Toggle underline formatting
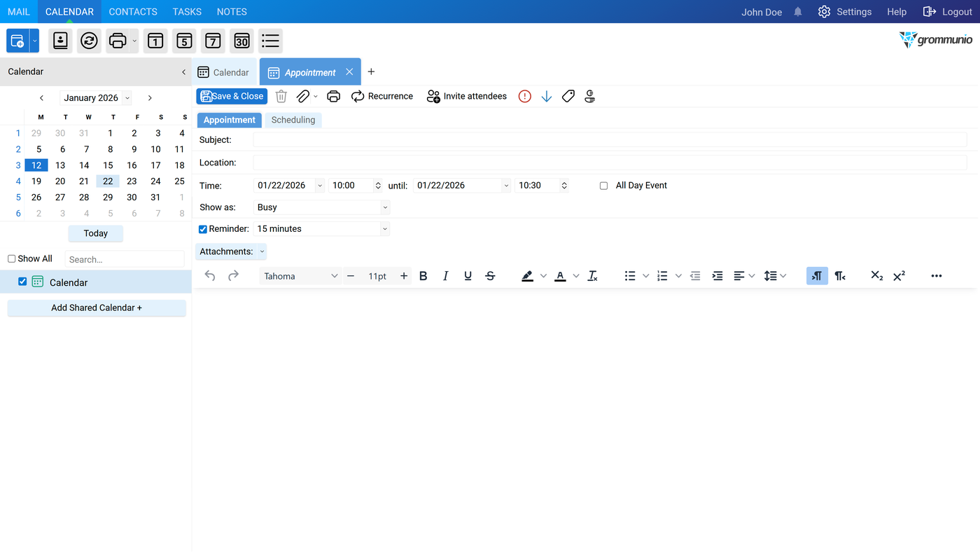The image size is (980, 552). tap(468, 276)
